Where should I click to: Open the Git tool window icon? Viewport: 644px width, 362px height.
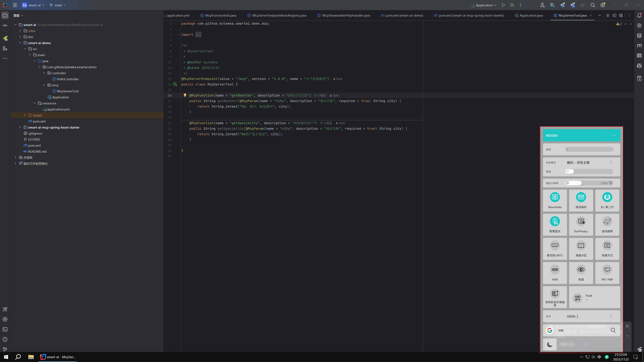5,349
